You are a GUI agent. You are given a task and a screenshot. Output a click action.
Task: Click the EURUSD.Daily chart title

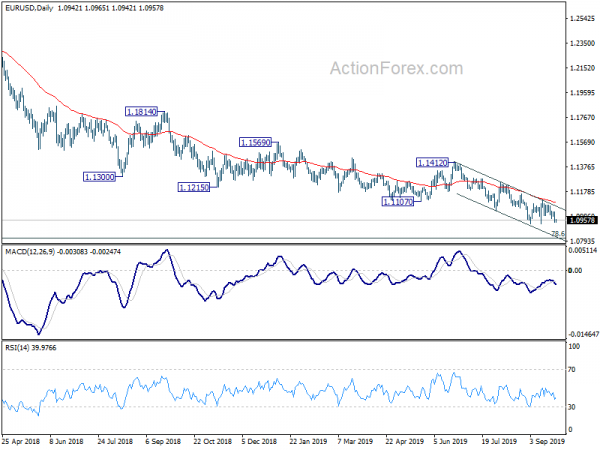(29, 8)
